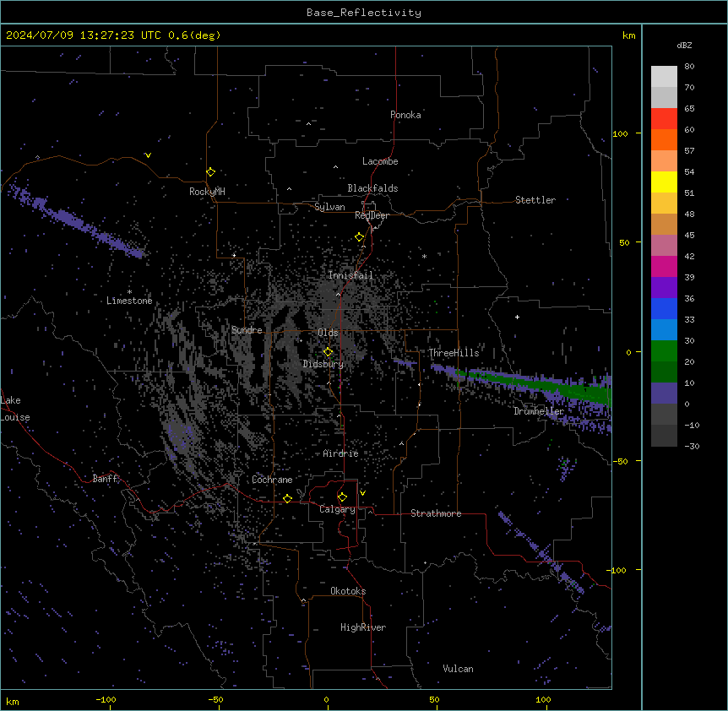Click the yellow diamond marker below Cochrane

(287, 498)
